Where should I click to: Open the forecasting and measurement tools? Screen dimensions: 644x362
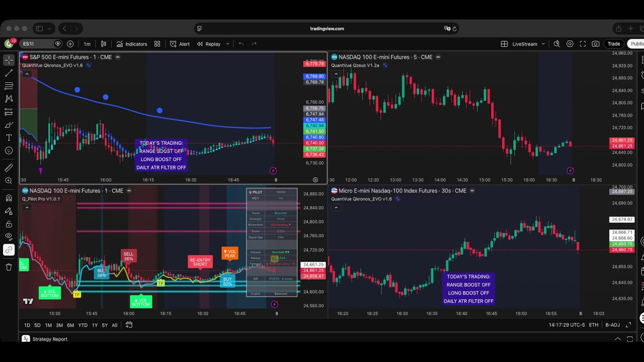coord(9,112)
